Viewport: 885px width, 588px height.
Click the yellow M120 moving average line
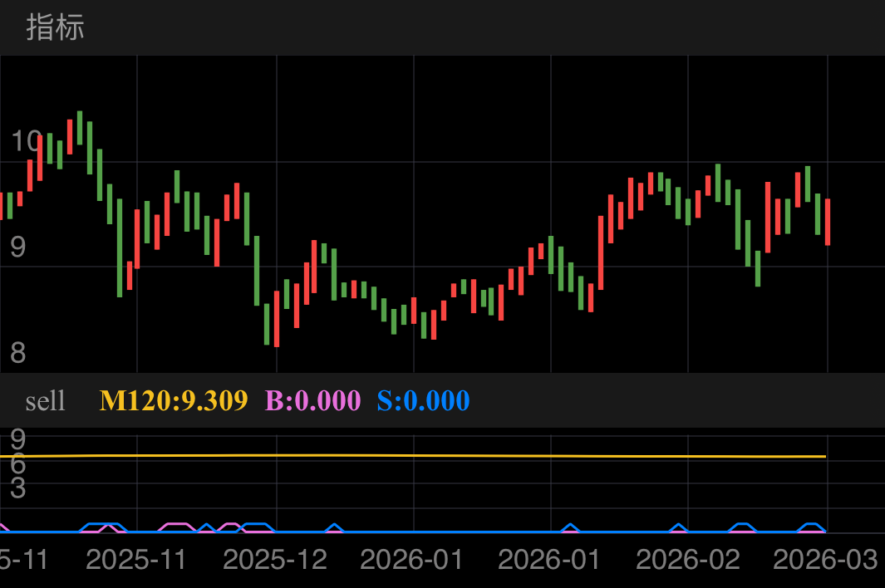click(x=415, y=456)
